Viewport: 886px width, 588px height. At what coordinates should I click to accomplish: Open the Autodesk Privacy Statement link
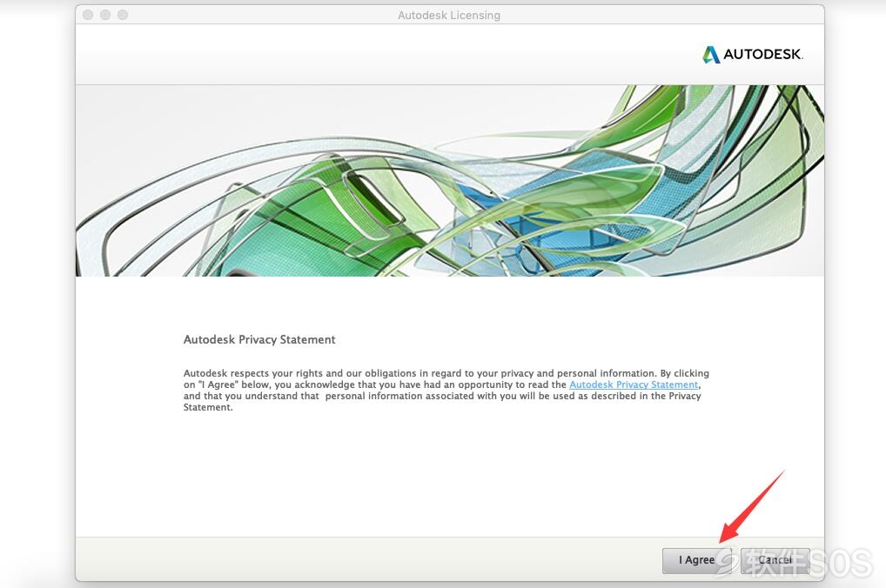point(634,384)
